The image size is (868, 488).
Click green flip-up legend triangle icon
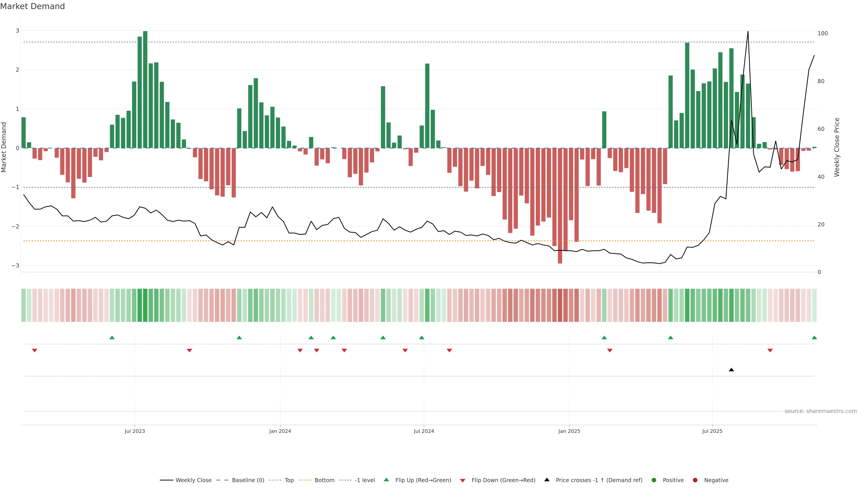pos(386,480)
